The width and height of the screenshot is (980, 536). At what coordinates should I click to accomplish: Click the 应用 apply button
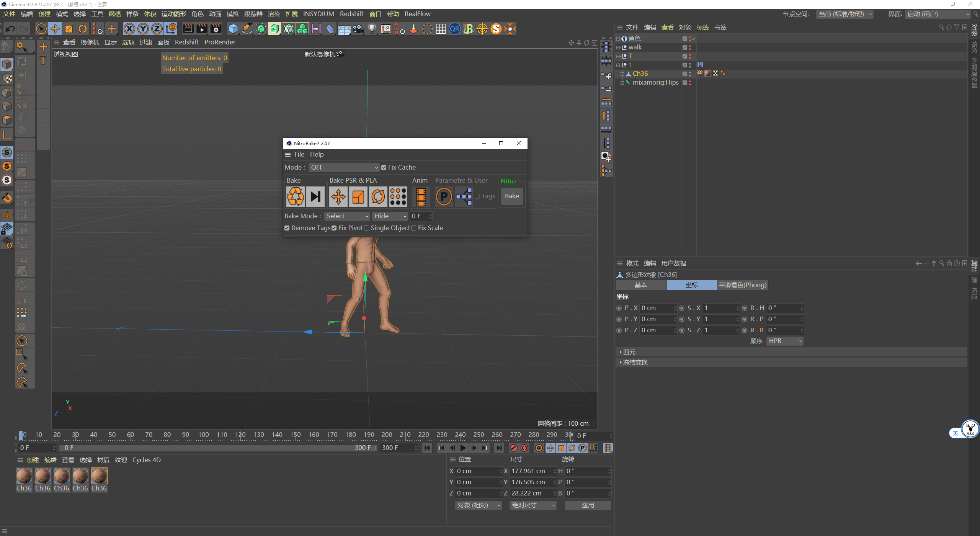click(x=588, y=505)
